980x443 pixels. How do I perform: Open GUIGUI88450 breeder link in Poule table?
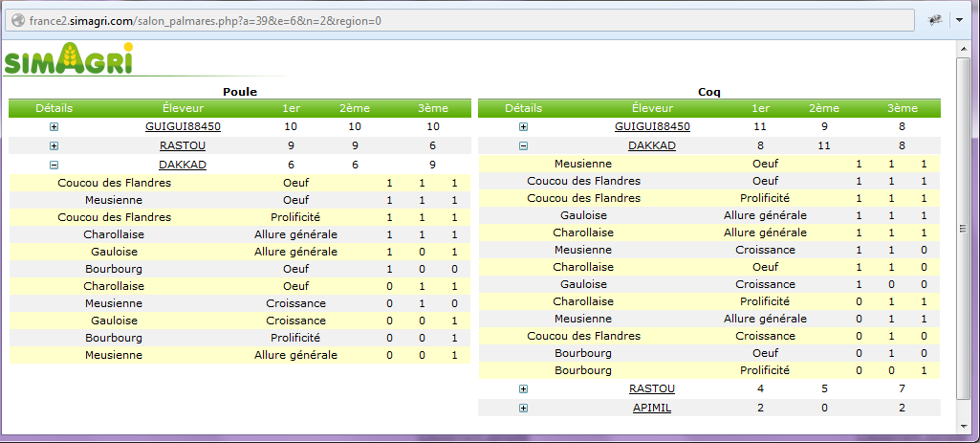[x=183, y=126]
